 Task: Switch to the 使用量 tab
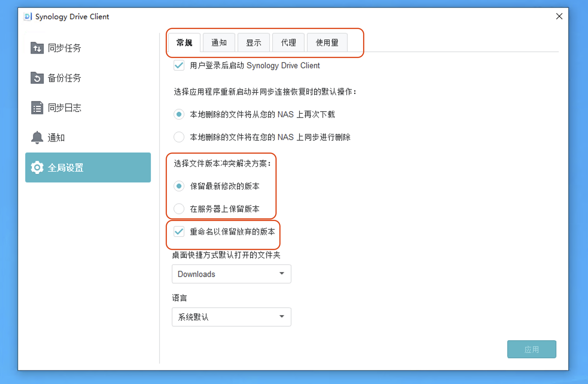pyautogui.click(x=327, y=43)
